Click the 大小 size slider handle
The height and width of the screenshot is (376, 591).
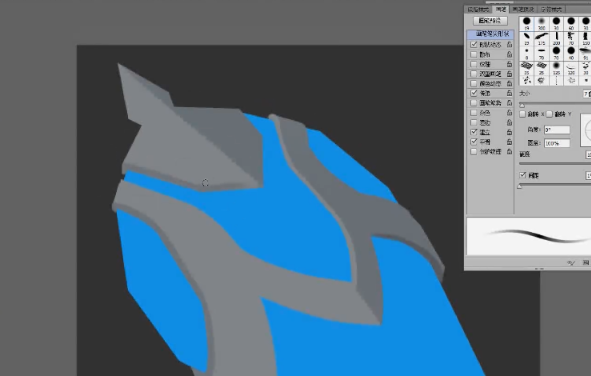coord(522,105)
